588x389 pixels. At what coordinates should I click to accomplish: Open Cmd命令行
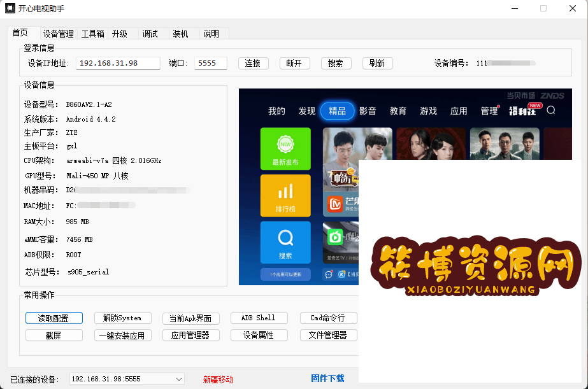pyautogui.click(x=328, y=318)
